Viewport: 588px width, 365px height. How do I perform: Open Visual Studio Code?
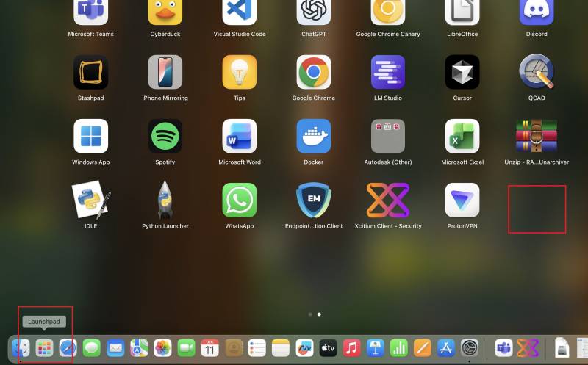tap(240, 12)
